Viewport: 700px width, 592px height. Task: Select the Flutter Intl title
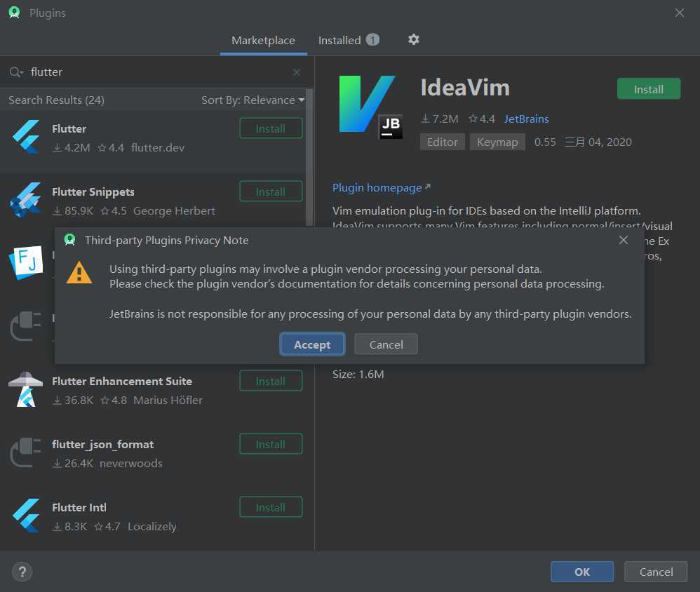79,507
